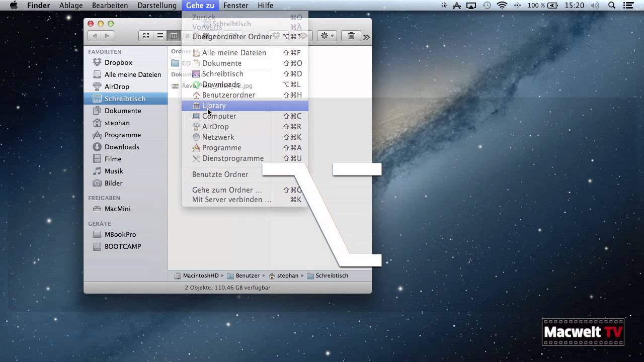Image resolution: width=644 pixels, height=362 pixels.
Task: Open the Finder application menu
Action: pos(39,6)
